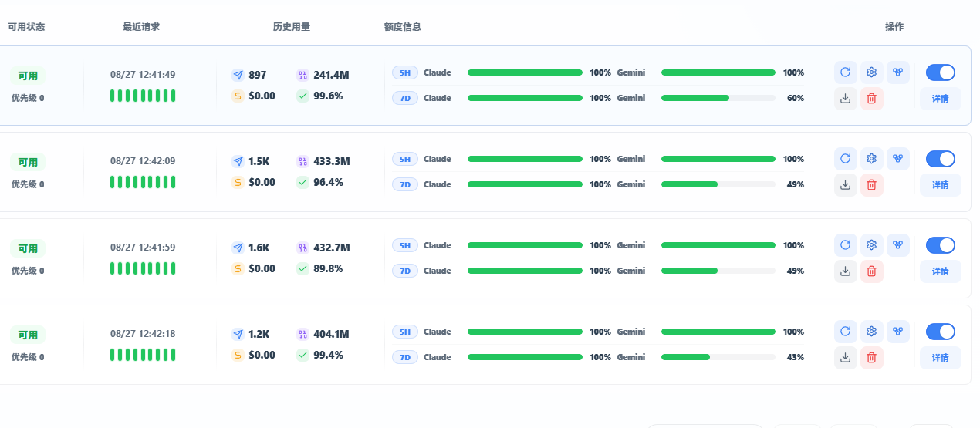This screenshot has height=428, width=980.
Task: Download data for the 12:41:59 row
Action: click(x=846, y=271)
